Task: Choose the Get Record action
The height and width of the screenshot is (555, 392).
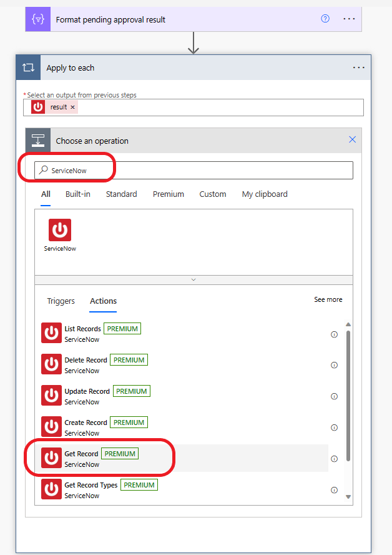Action: click(x=185, y=458)
